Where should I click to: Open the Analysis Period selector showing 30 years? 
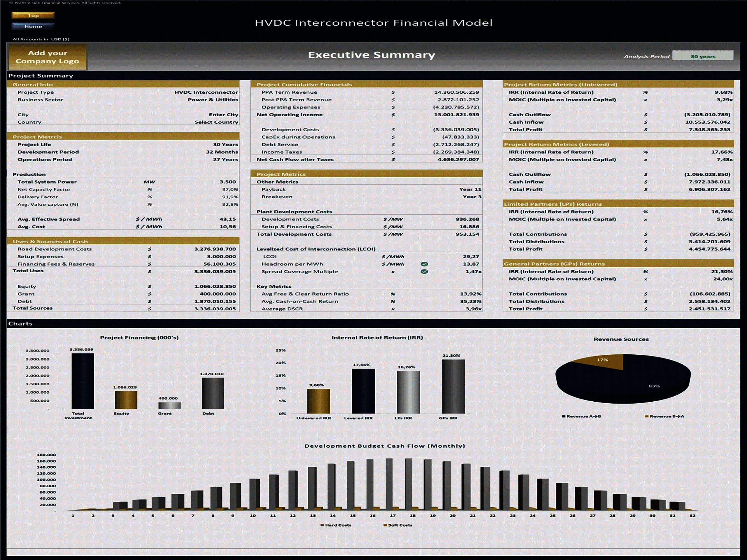point(703,56)
